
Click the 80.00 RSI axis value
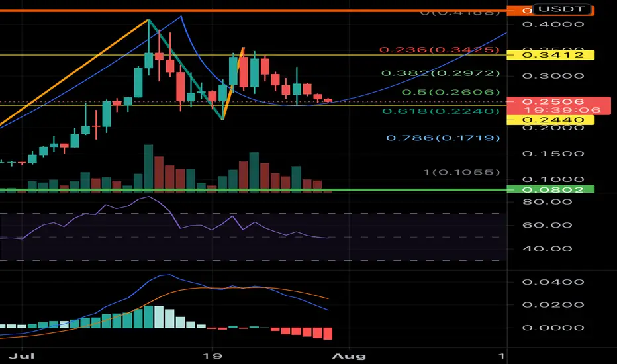click(547, 202)
